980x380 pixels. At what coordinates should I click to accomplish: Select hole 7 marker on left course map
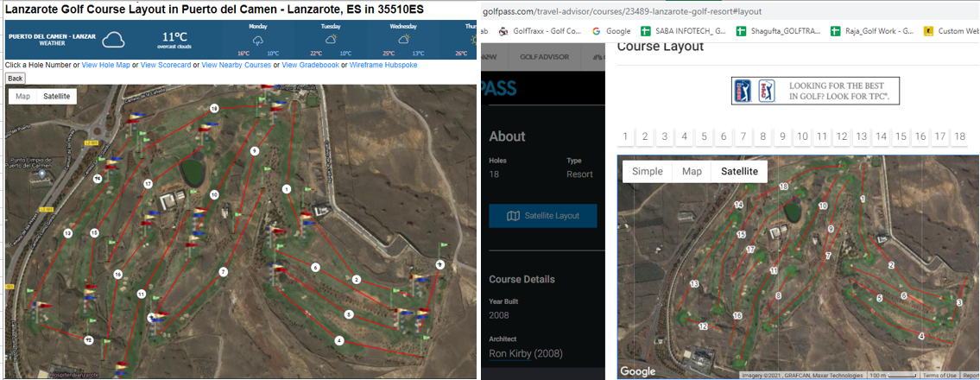pyautogui.click(x=223, y=272)
